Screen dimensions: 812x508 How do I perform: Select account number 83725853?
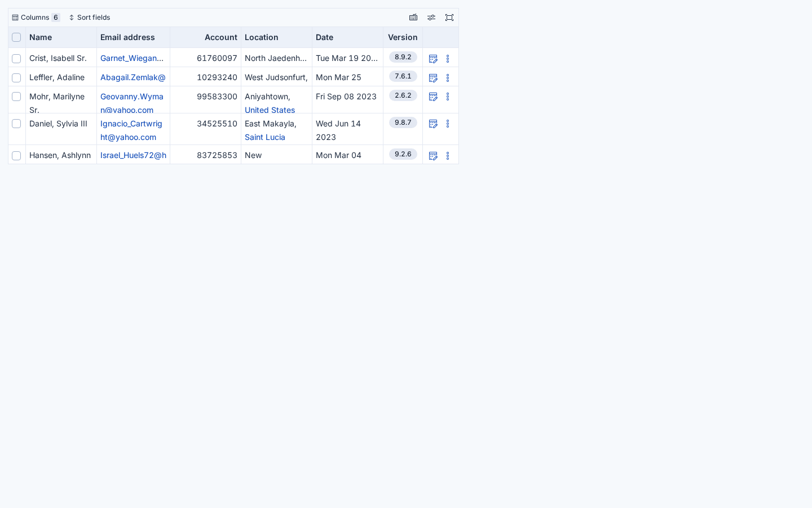217,155
